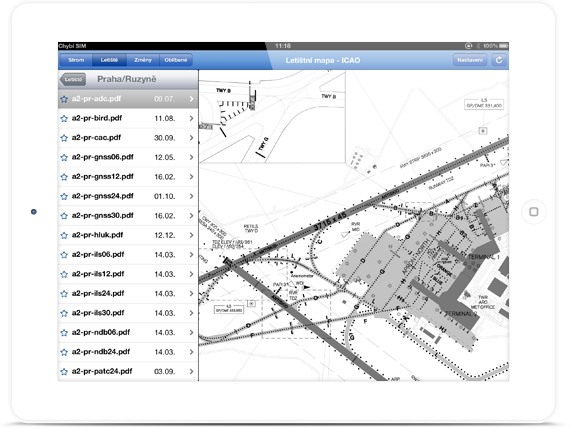
Task: Tap the iPad home button
Action: 533,212
